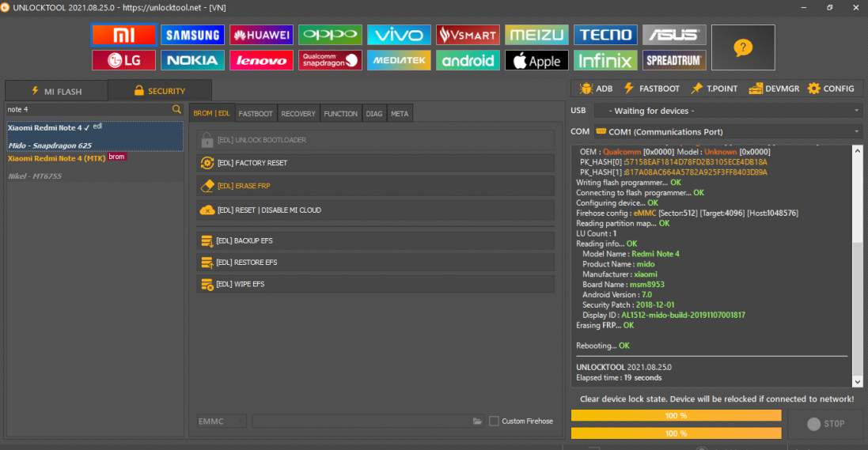
Task: Select the BROM | EDL tab
Action: coord(211,113)
